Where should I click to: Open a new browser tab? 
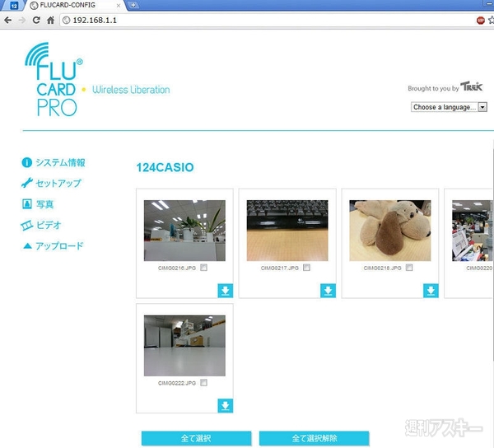[x=133, y=5]
